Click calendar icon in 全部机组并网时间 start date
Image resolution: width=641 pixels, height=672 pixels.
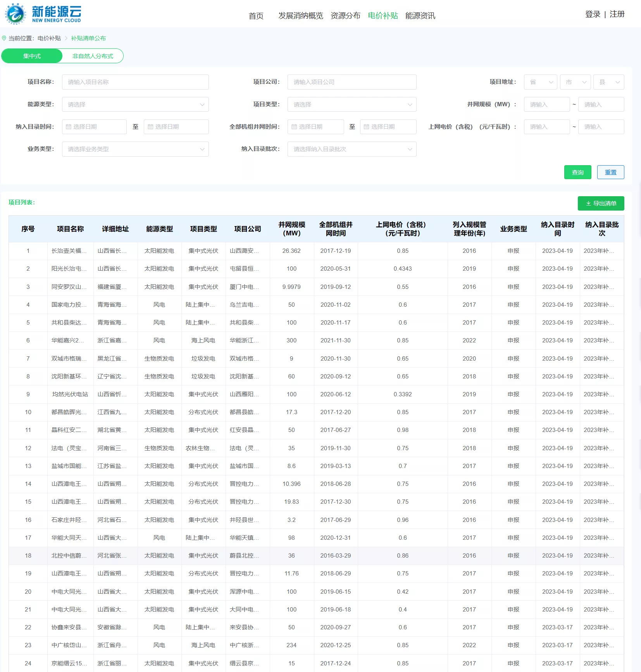point(294,127)
